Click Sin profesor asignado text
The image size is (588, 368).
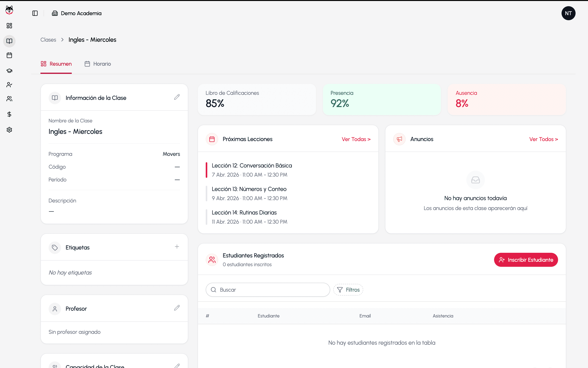[x=74, y=332]
